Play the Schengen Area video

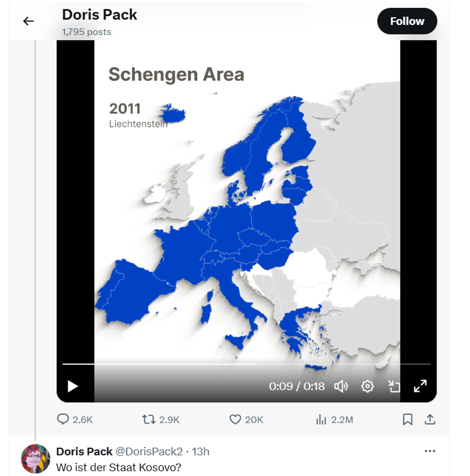click(x=73, y=386)
